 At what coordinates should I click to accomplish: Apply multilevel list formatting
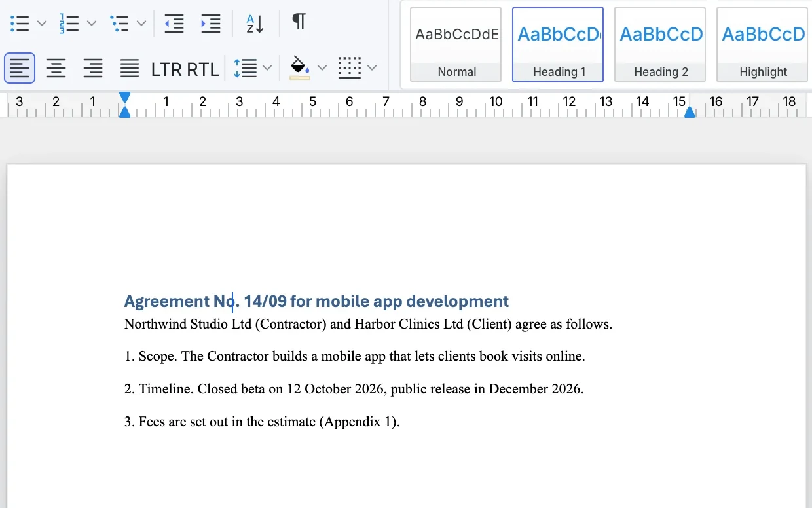pos(119,24)
